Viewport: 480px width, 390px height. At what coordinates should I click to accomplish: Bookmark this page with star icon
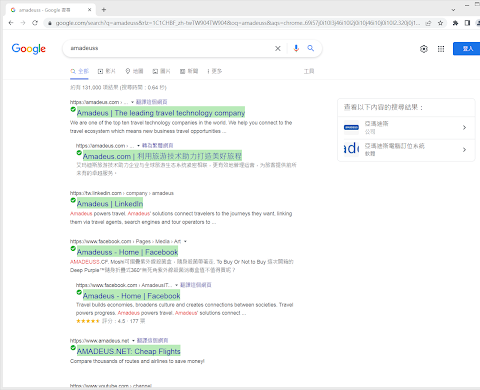tap(440, 23)
